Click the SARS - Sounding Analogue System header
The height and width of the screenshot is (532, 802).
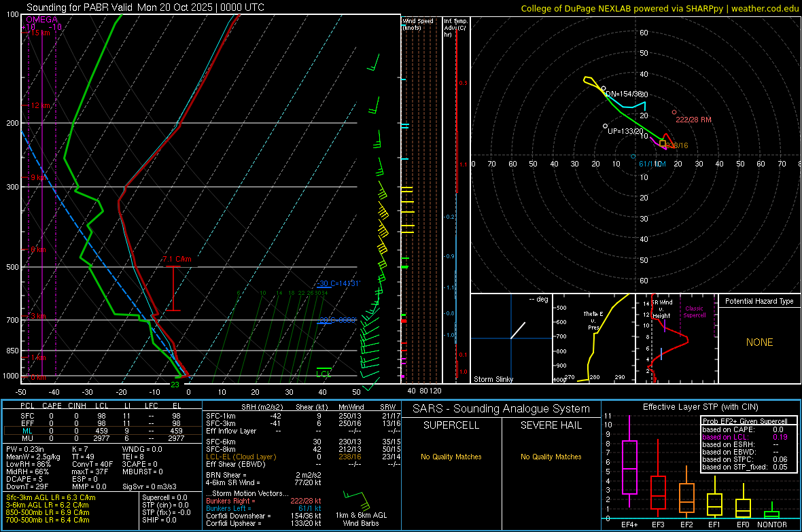click(x=502, y=409)
